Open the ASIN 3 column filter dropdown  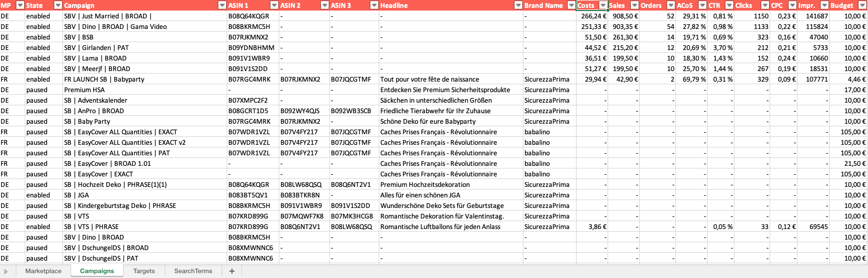tap(374, 5)
